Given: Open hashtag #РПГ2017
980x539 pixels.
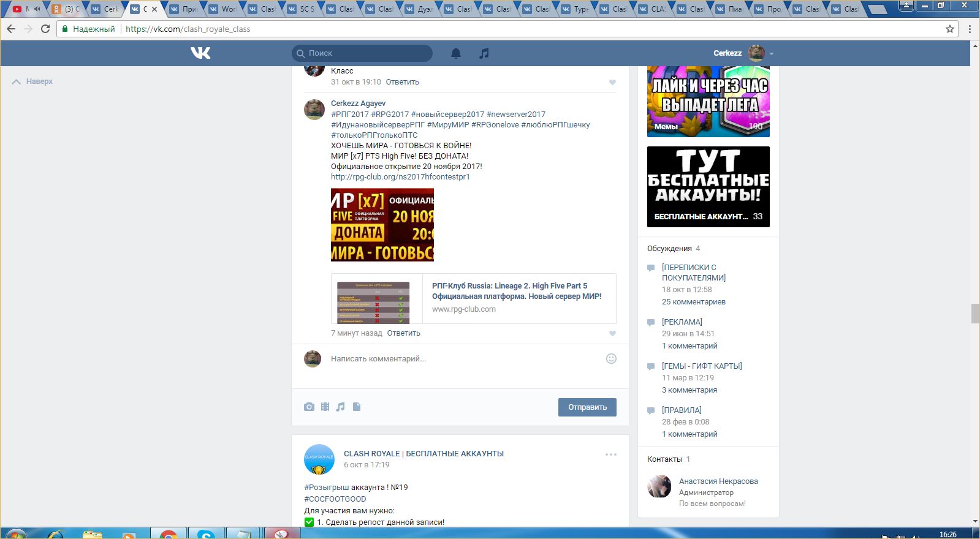Looking at the screenshot, I should [350, 115].
